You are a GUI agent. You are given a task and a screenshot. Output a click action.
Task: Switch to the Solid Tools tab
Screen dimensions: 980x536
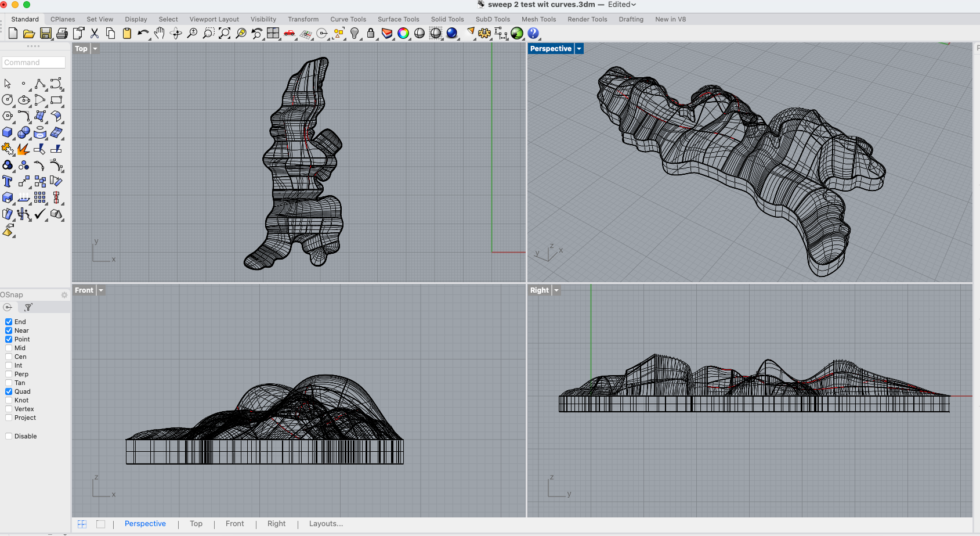click(447, 19)
